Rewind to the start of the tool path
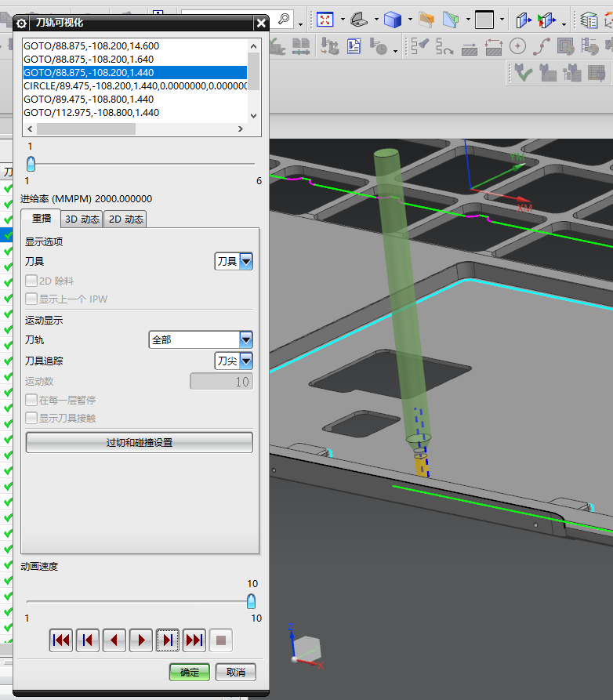The height and width of the screenshot is (700, 613). [x=61, y=640]
